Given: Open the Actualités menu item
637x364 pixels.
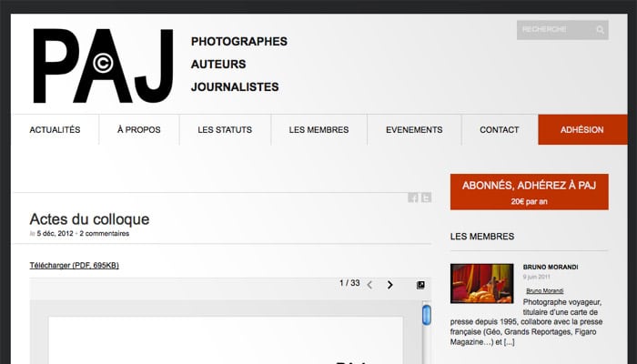Looking at the screenshot, I should 55,130.
